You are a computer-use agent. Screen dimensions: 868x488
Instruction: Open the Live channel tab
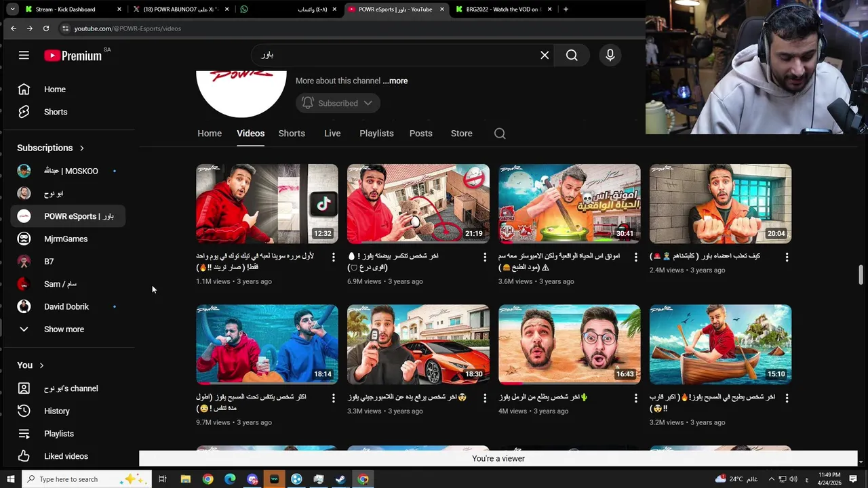point(332,134)
